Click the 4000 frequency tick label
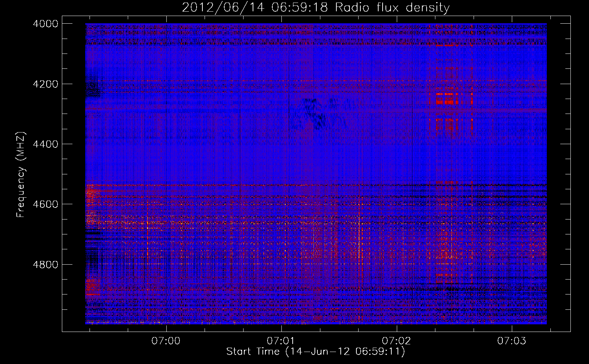The image size is (589, 364). click(x=46, y=24)
